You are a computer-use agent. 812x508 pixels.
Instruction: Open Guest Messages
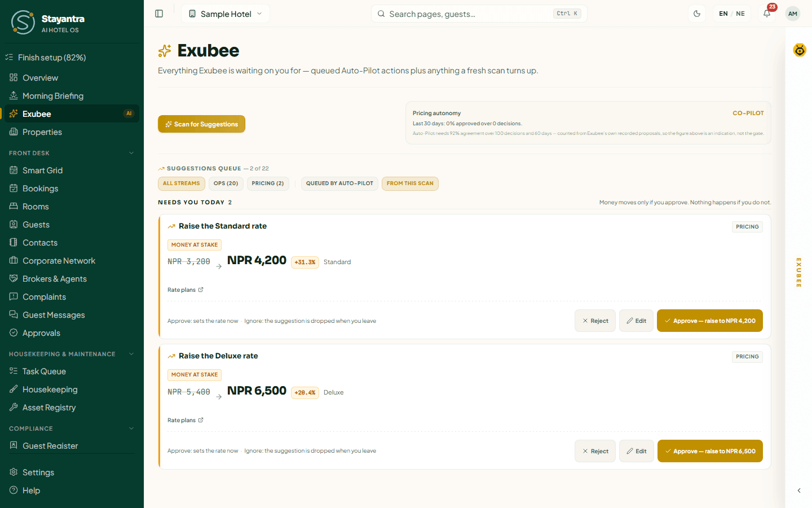(72, 315)
